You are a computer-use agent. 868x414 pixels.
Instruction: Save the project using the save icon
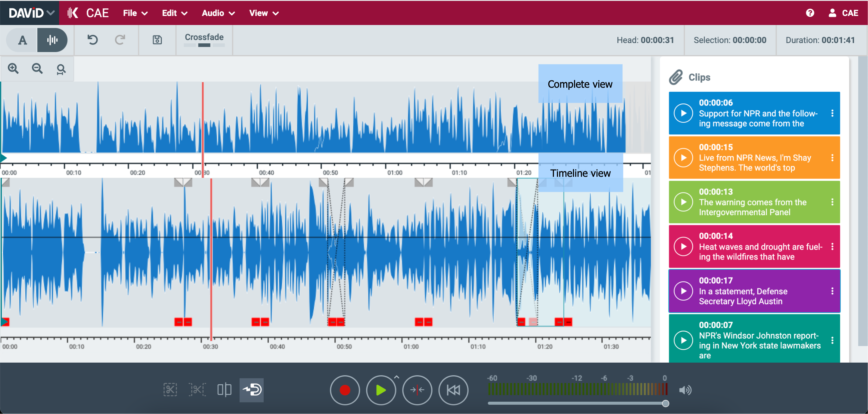pos(157,40)
